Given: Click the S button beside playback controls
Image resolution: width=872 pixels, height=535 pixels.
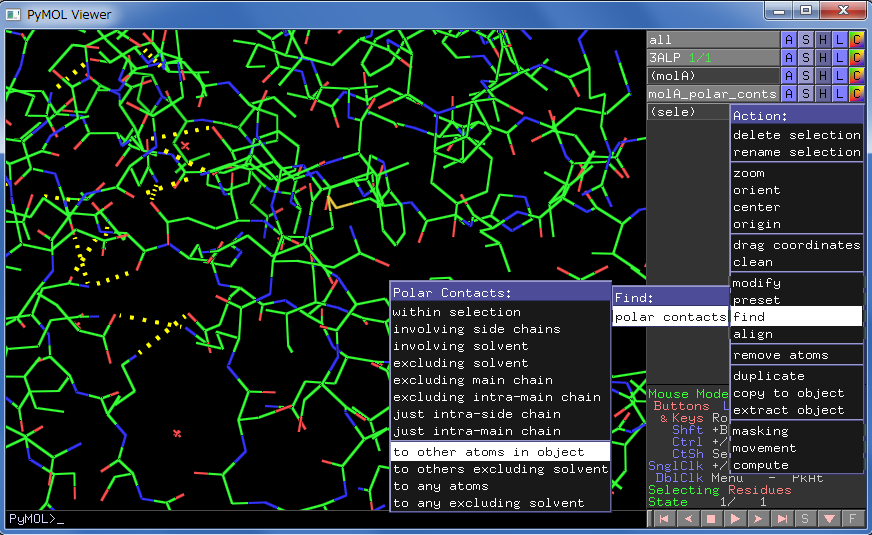Looking at the screenshot, I should (x=805, y=519).
